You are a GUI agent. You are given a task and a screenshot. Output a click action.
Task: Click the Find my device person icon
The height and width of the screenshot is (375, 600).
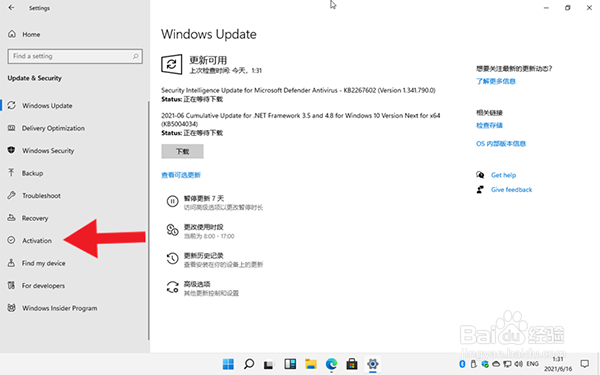click(11, 263)
